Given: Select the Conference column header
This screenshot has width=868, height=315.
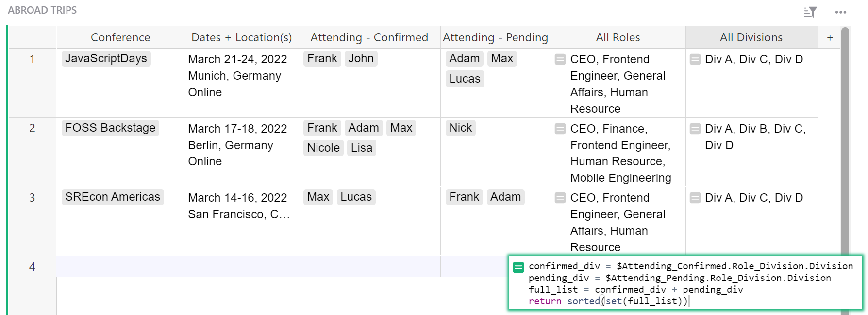Looking at the screenshot, I should (120, 37).
